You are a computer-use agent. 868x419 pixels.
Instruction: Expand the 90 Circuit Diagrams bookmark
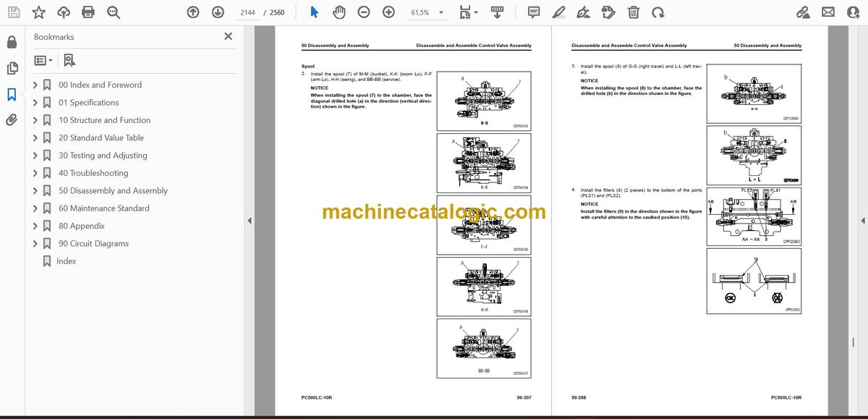pyautogui.click(x=35, y=244)
